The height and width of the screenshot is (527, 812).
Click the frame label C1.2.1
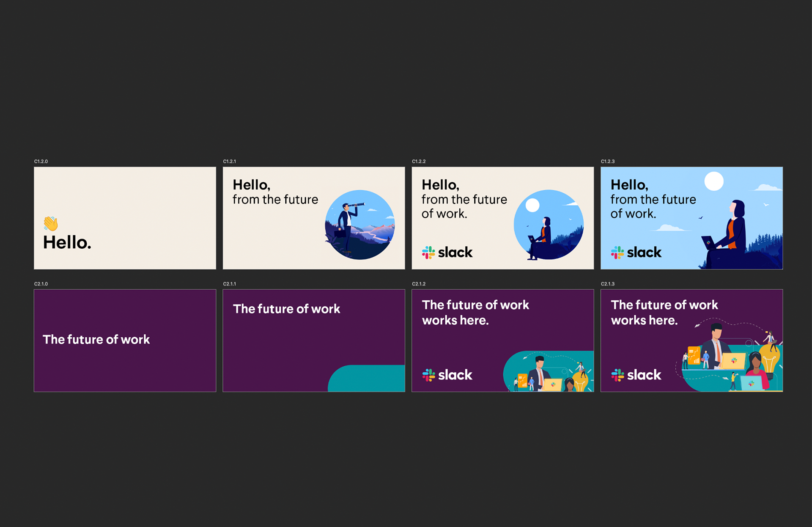(230, 162)
